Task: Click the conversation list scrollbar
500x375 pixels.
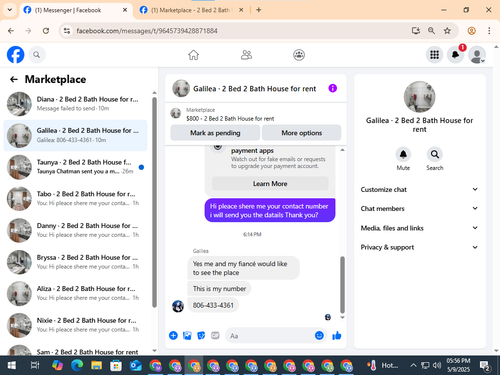Action: tap(154, 202)
